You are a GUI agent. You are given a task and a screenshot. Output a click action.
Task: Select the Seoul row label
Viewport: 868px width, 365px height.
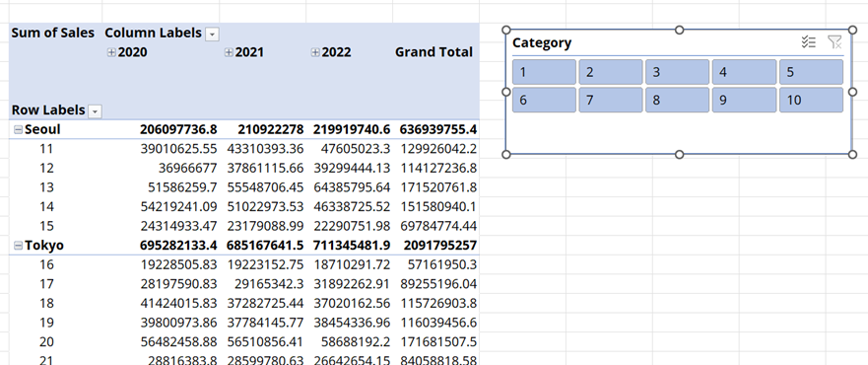42,129
